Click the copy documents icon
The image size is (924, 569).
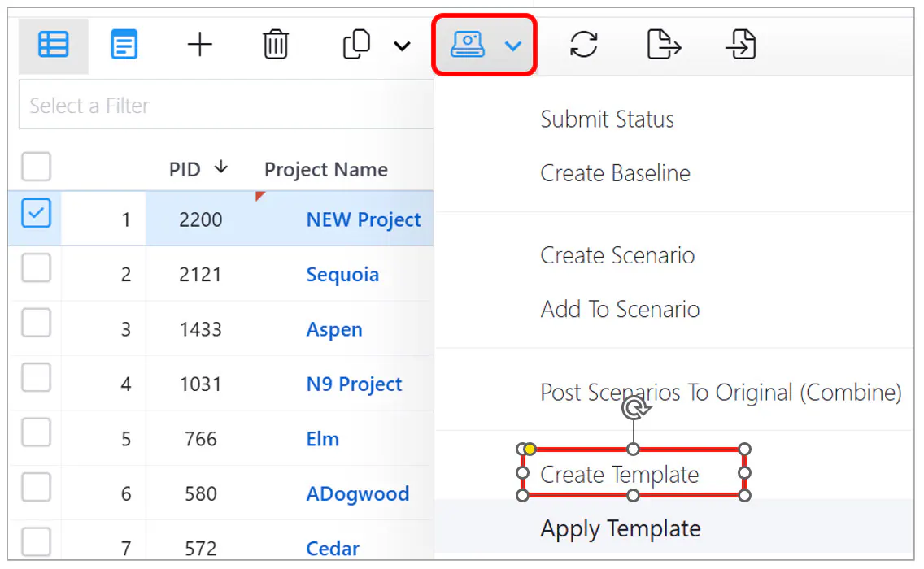[356, 45]
